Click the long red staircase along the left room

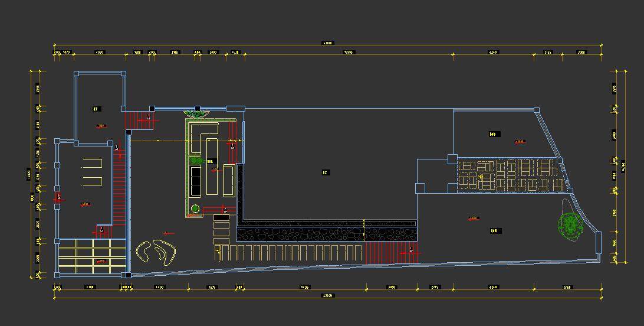click(119, 187)
